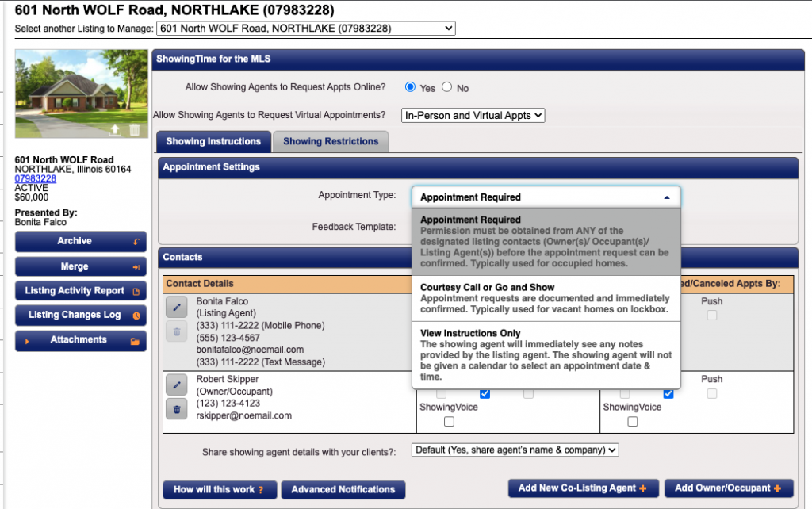Choose Courtesy Call or Go and Show
Viewport: 812px width, 509px height.
546,298
